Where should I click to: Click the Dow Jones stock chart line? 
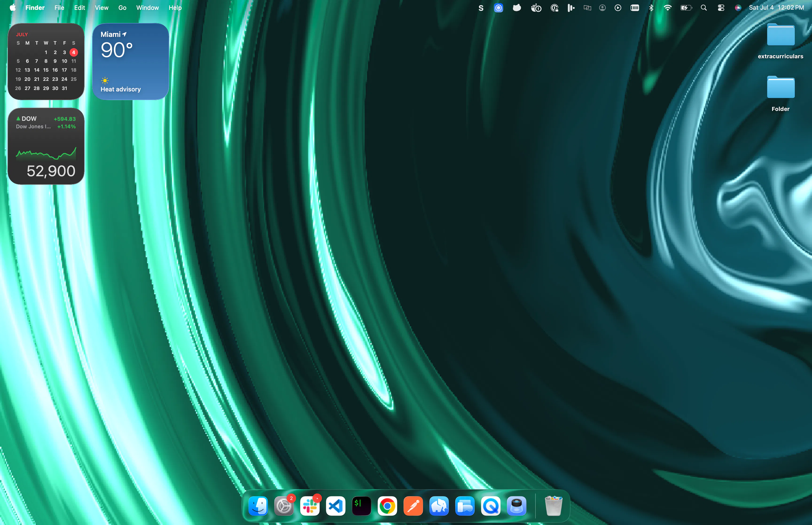[x=46, y=154]
